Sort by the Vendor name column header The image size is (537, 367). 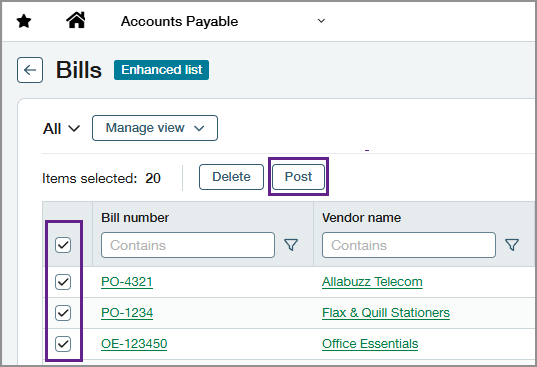(x=361, y=218)
